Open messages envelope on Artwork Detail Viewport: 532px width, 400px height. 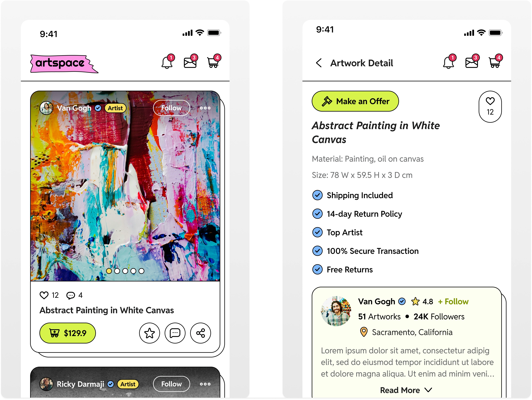(472, 62)
